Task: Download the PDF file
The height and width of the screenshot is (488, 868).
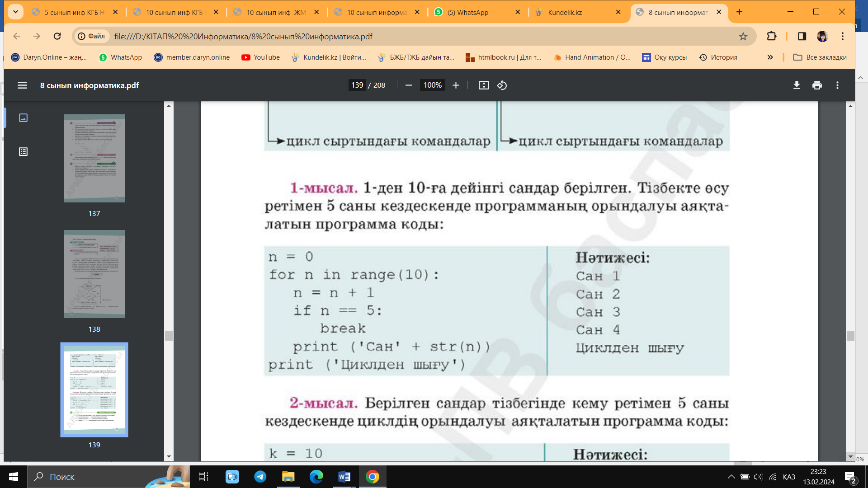Action: (x=797, y=85)
